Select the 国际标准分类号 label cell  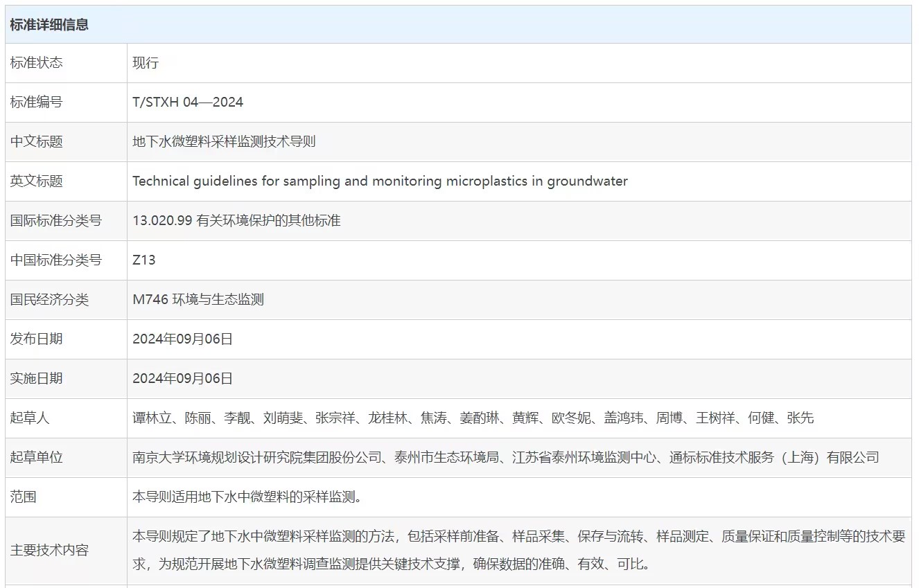click(x=66, y=221)
